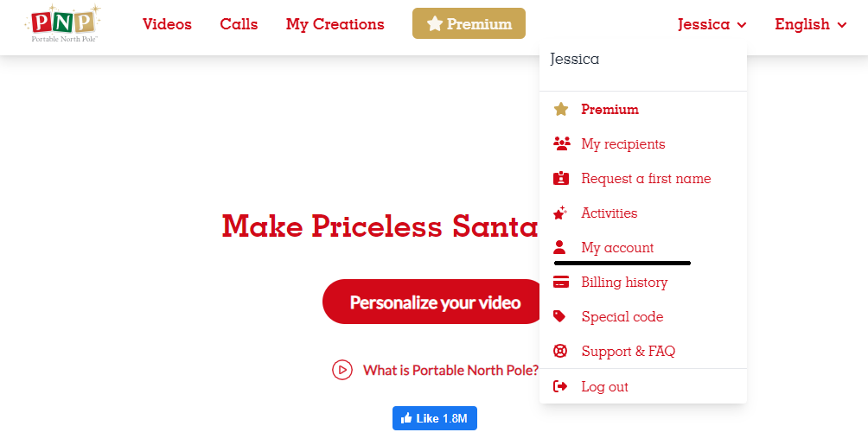
Task: Click the My account person icon
Action: pyautogui.click(x=559, y=247)
